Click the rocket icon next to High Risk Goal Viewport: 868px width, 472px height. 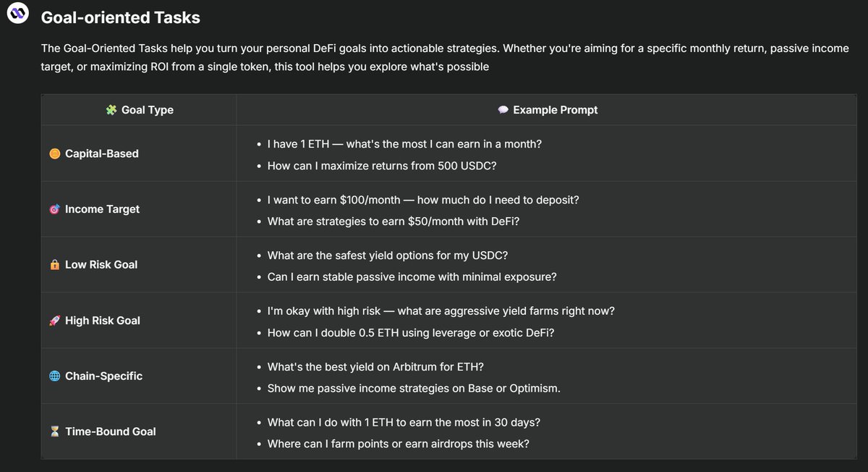[x=54, y=321]
